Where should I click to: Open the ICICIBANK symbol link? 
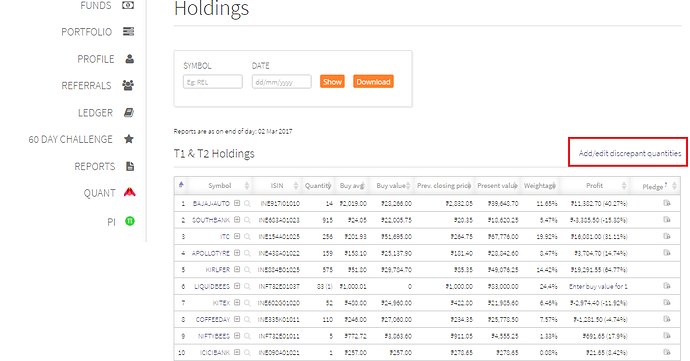click(x=215, y=353)
